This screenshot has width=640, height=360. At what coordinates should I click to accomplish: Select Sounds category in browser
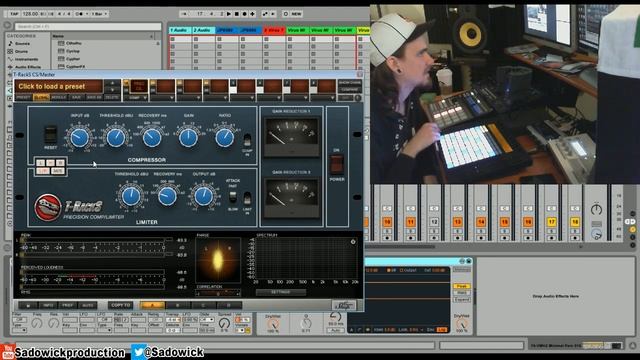[x=22, y=44]
